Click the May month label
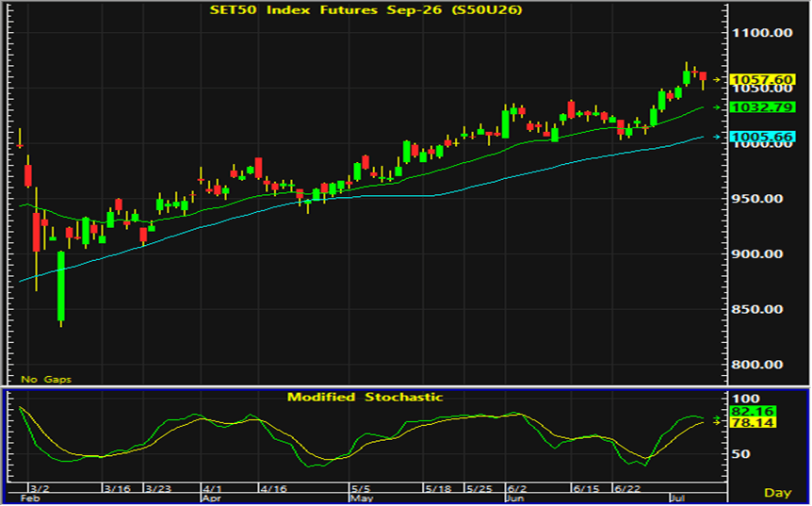Viewport: 812px width, 506px height. (362, 498)
